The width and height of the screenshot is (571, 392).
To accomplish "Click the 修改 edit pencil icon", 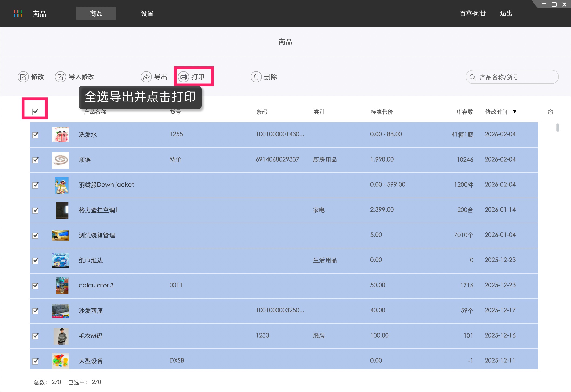I will point(23,77).
